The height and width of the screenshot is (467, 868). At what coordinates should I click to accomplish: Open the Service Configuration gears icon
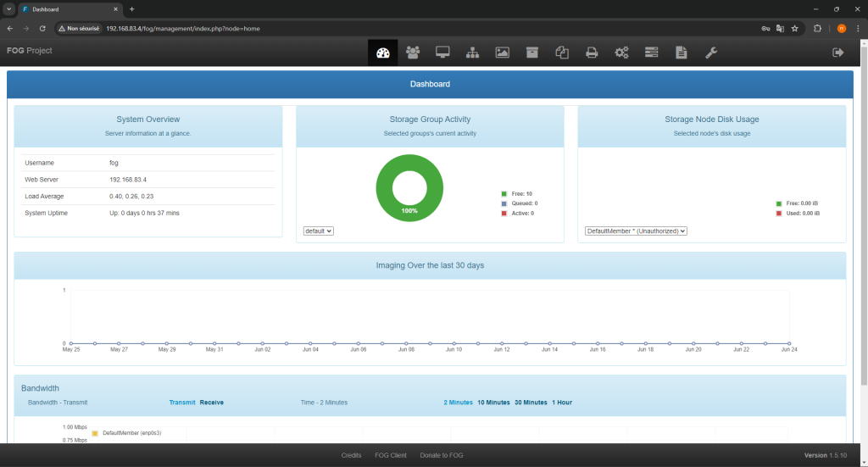[x=621, y=53]
